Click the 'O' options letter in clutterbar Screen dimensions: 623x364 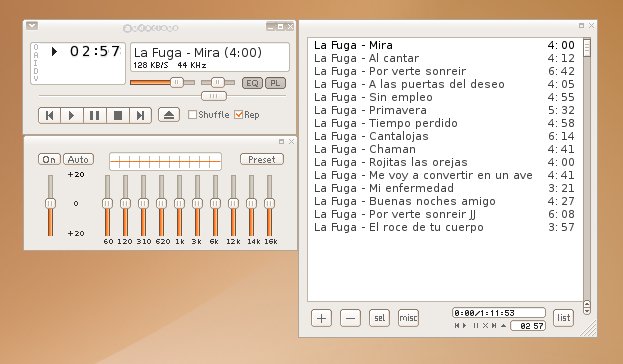[x=36, y=47]
